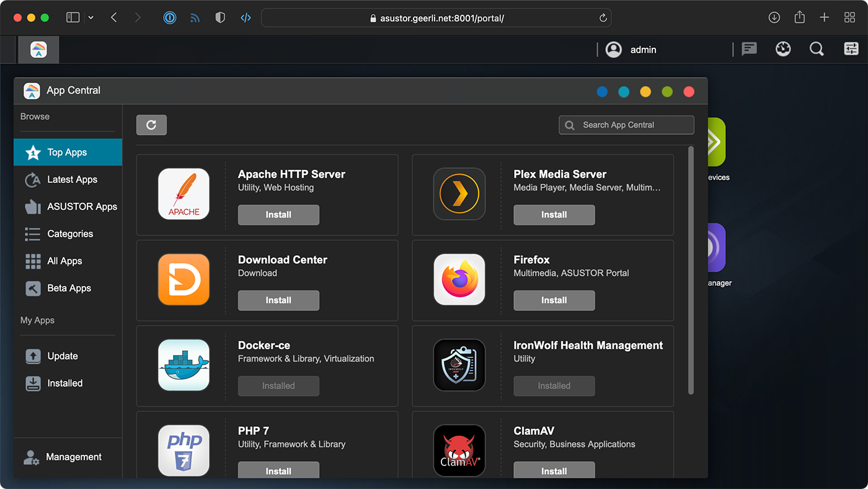Open All Apps in sidebar

coord(68,261)
